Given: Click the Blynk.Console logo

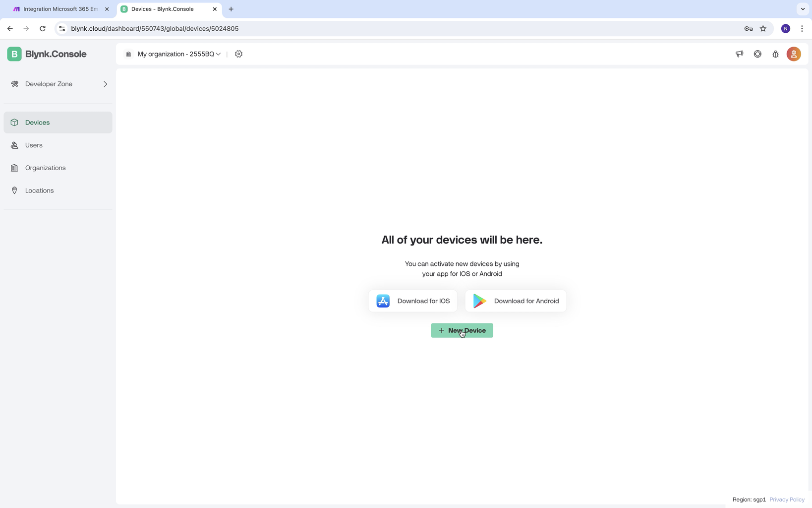Looking at the screenshot, I should coord(47,54).
